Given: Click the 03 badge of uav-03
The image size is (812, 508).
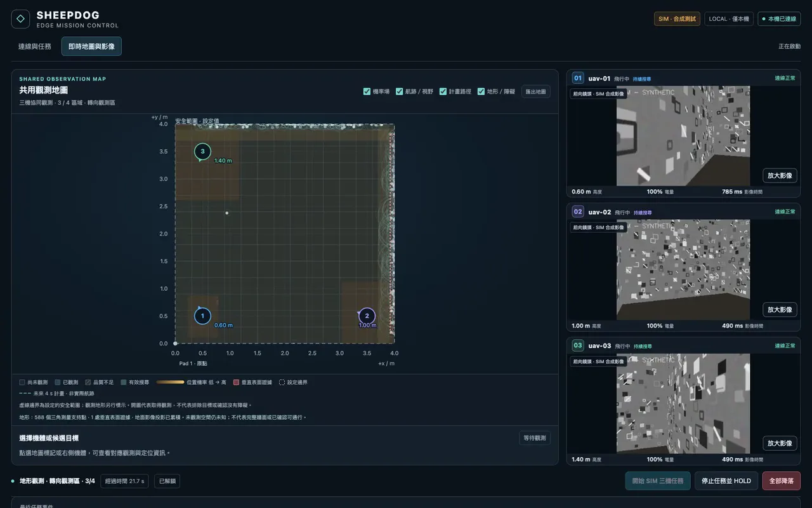Looking at the screenshot, I should (x=578, y=345).
